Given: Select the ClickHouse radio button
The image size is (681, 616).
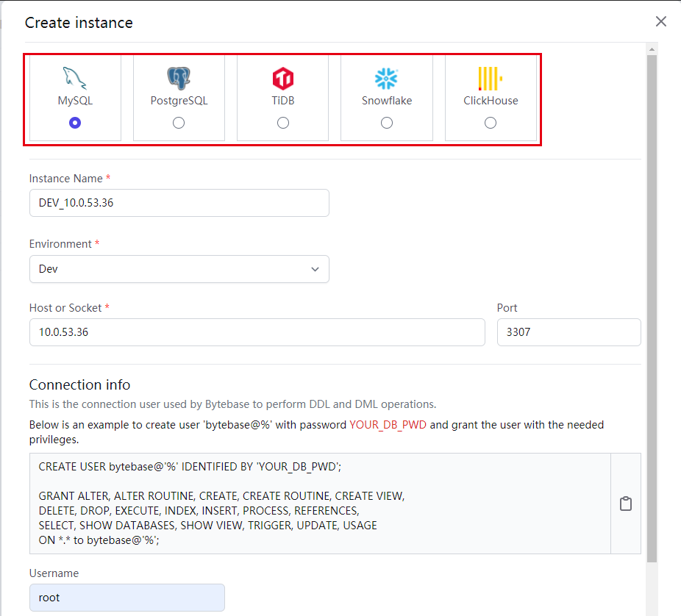Looking at the screenshot, I should [x=491, y=123].
